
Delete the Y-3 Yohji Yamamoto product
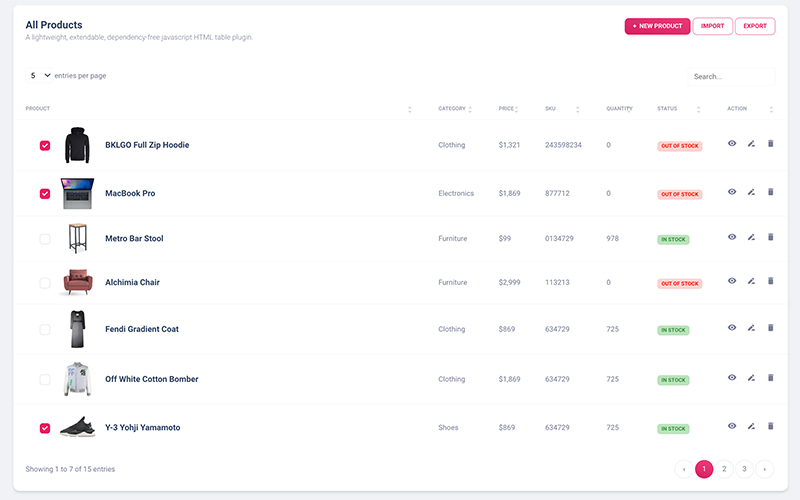pyautogui.click(x=770, y=426)
